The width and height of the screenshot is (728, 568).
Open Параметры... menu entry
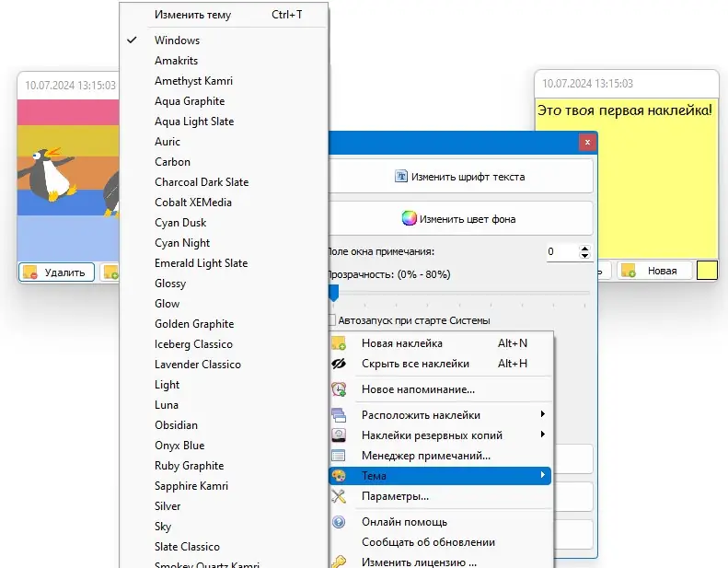[x=441, y=496]
